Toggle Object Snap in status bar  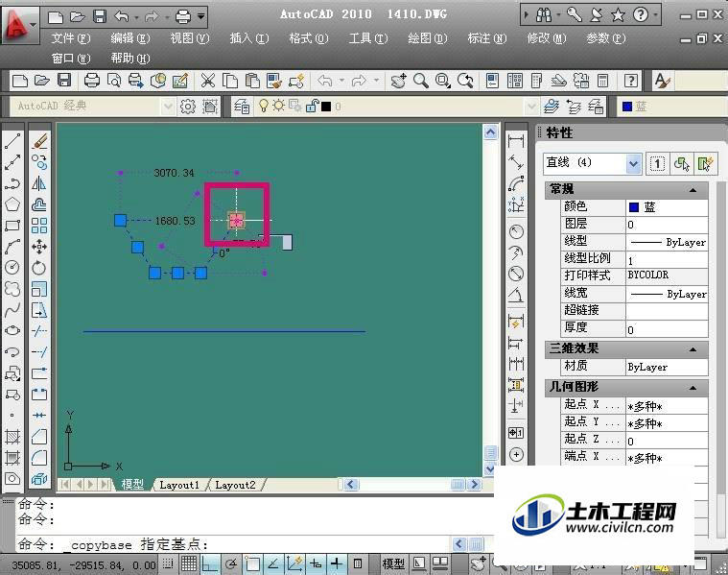252,563
